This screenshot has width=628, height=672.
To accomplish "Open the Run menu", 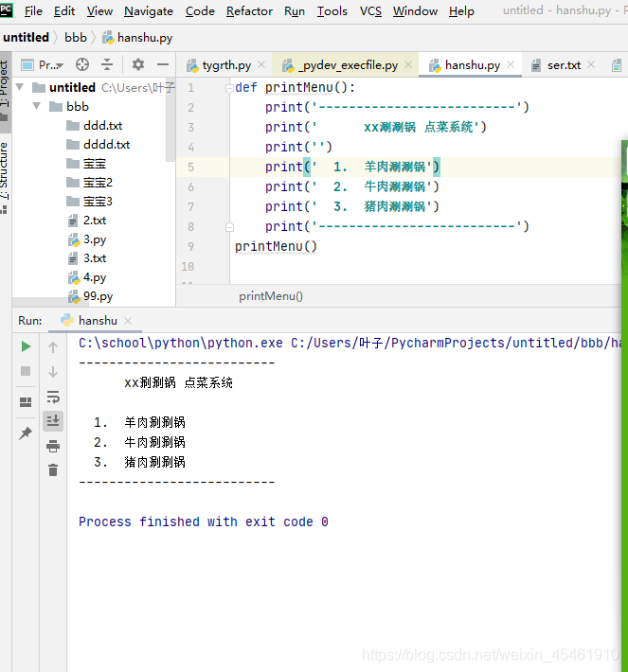I will coord(295,11).
